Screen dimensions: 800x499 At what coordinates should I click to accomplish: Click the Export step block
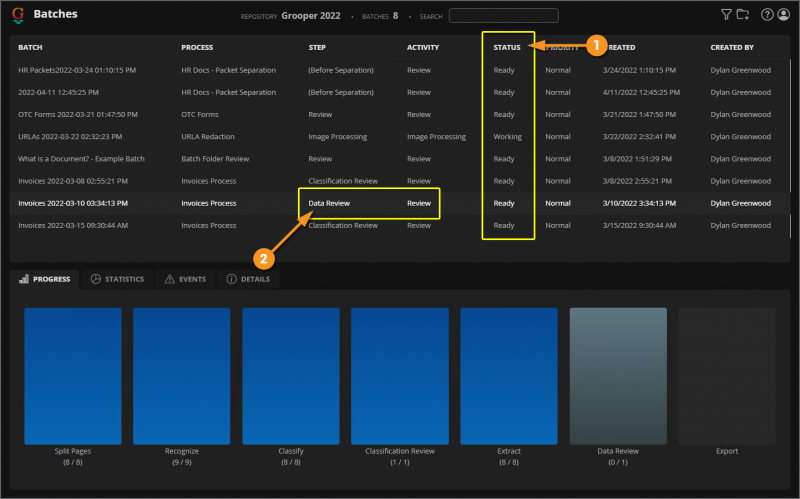click(727, 376)
